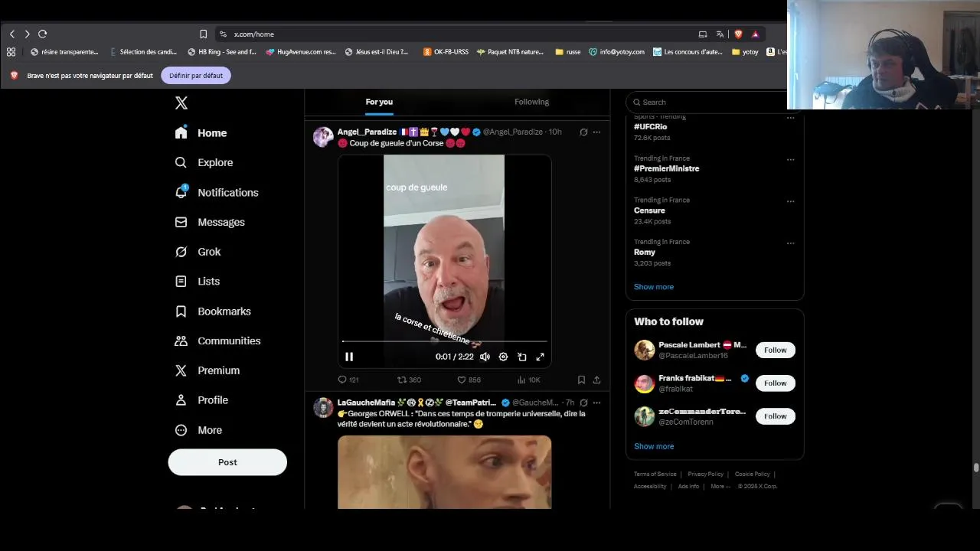Open more options on LaGaucheMafia post
This screenshot has width=980, height=551.
click(596, 403)
